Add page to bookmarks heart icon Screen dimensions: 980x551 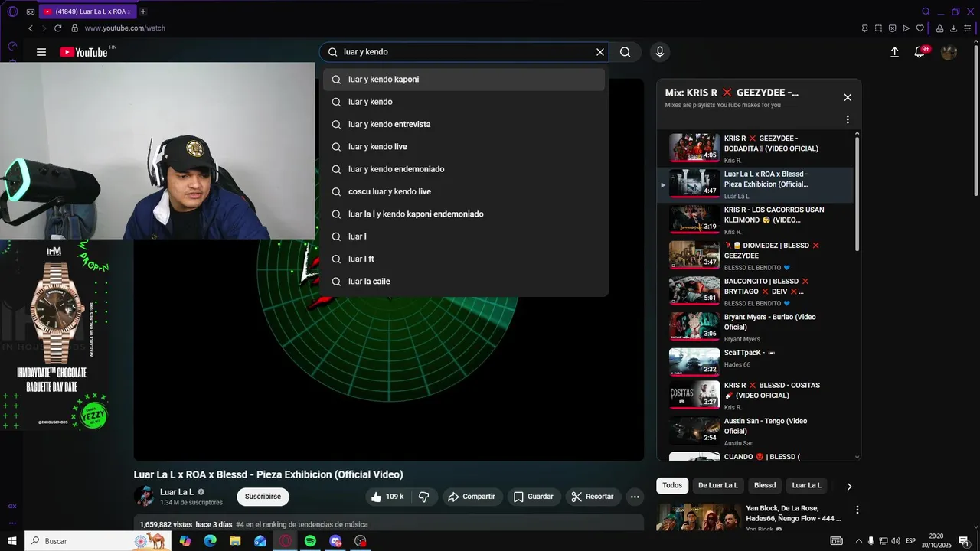pos(921,28)
